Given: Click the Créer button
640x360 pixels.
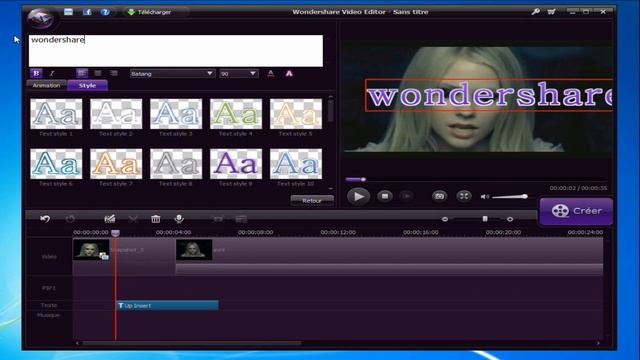Looking at the screenshot, I should (576, 211).
